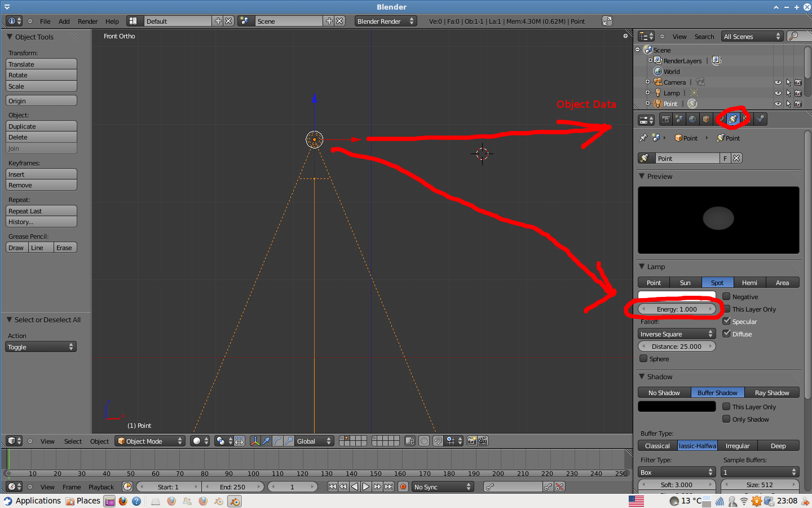812x508 pixels.
Task: Toggle the Negative checkbox
Action: pyautogui.click(x=726, y=296)
